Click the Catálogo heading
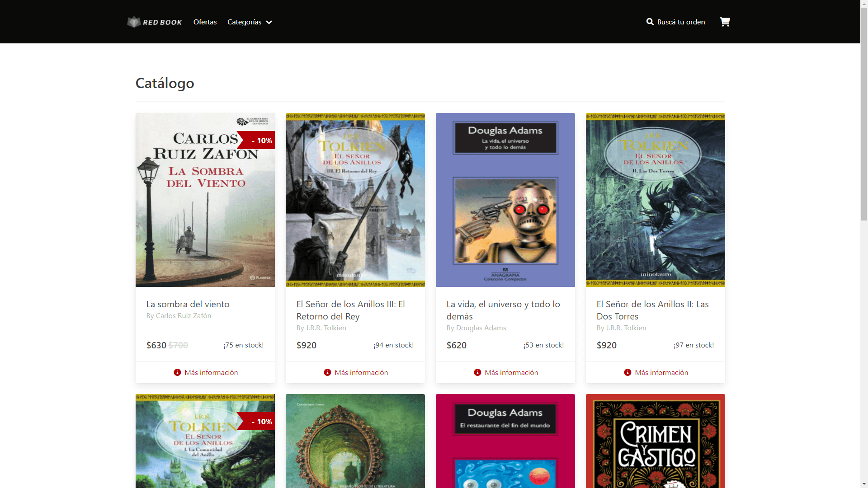The height and width of the screenshot is (488, 868). point(165,83)
